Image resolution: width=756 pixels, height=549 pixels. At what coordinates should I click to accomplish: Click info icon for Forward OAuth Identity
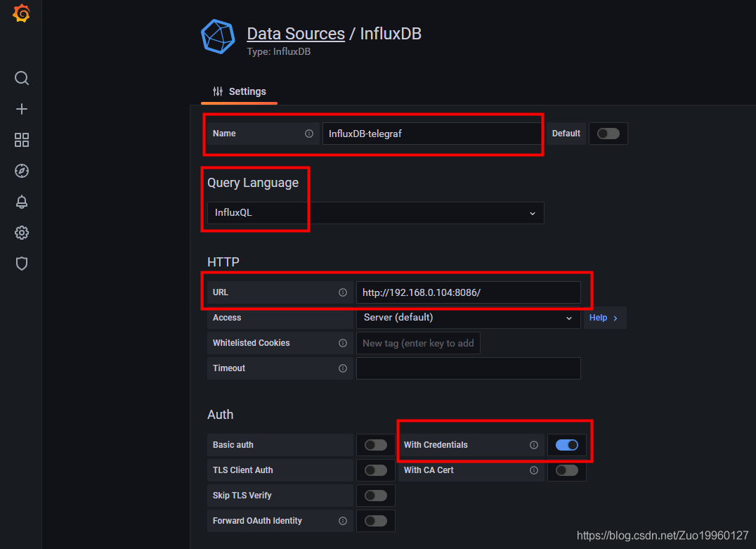point(343,521)
